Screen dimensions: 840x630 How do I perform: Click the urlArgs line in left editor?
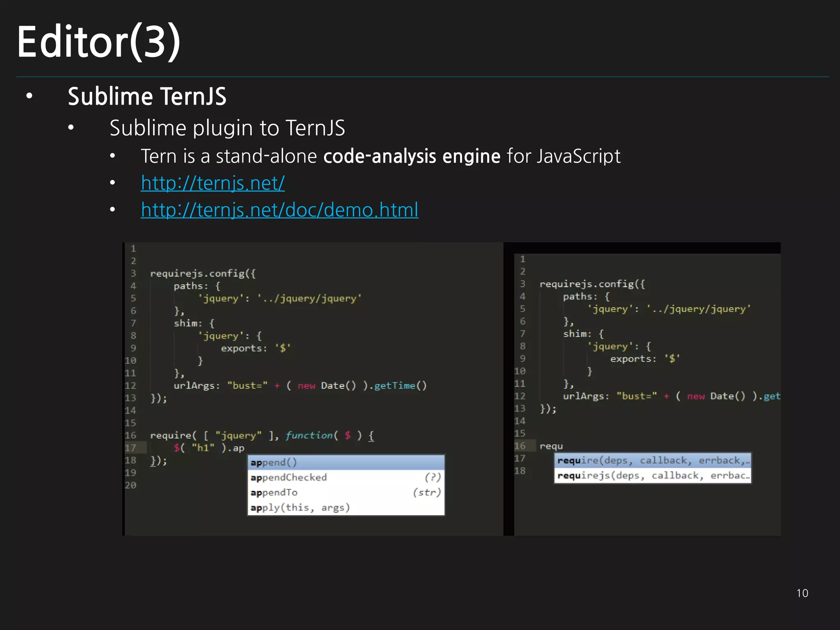click(300, 386)
